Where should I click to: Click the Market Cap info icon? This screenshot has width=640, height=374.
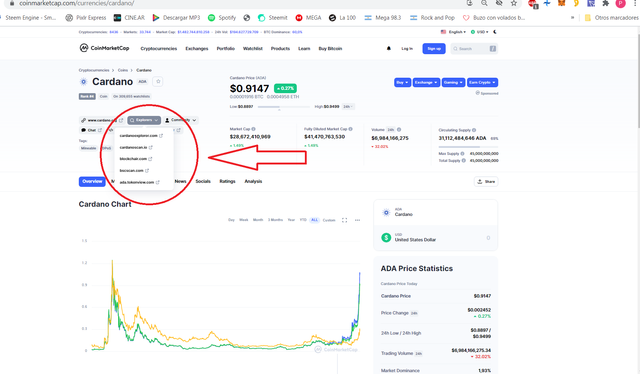(253, 129)
